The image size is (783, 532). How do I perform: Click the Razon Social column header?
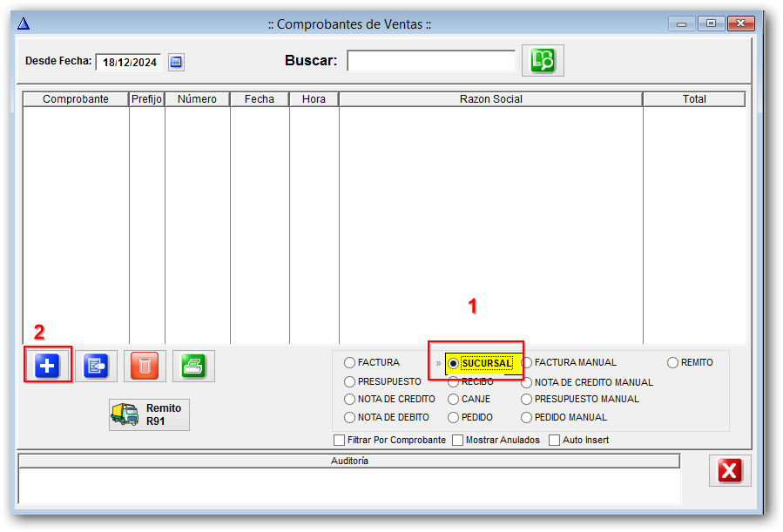pyautogui.click(x=490, y=99)
